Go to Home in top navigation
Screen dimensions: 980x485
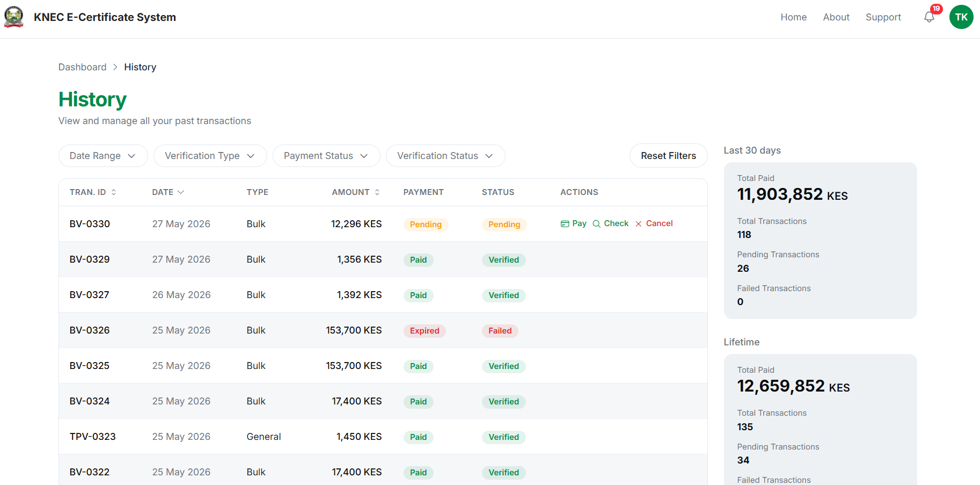(793, 17)
